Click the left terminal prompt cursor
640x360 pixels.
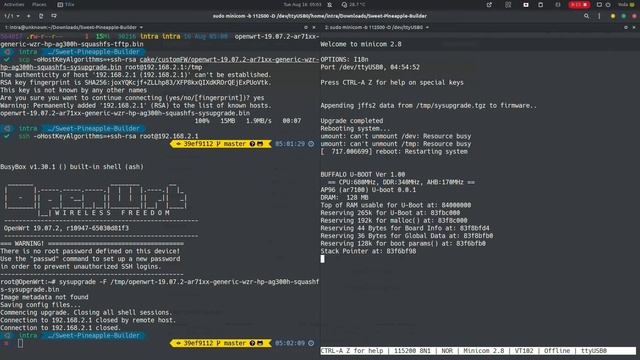20,343
